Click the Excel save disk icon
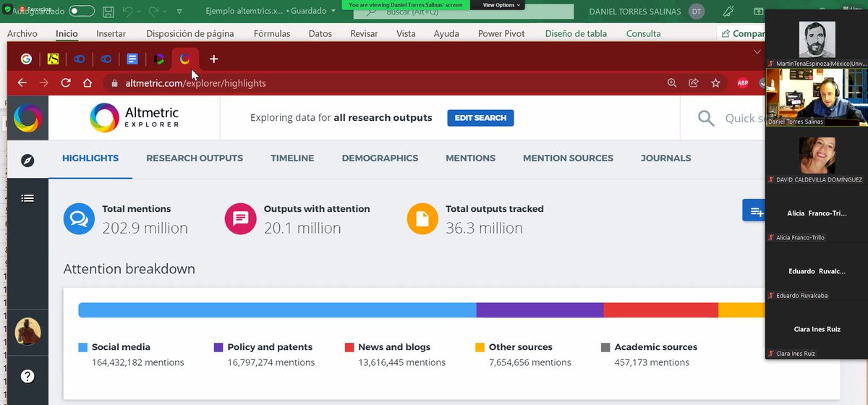 pyautogui.click(x=108, y=12)
